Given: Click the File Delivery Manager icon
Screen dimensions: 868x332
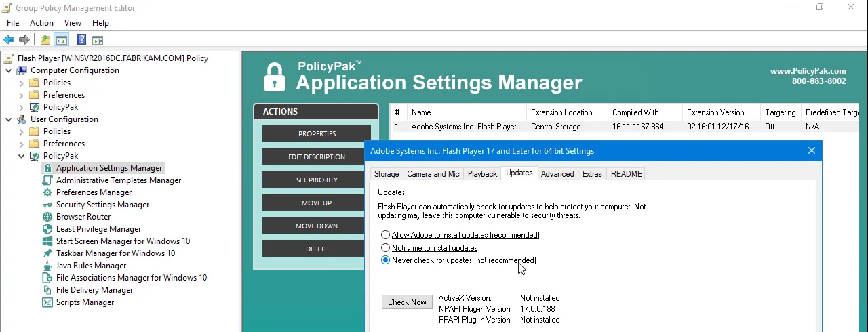Looking at the screenshot, I should click(x=47, y=290).
